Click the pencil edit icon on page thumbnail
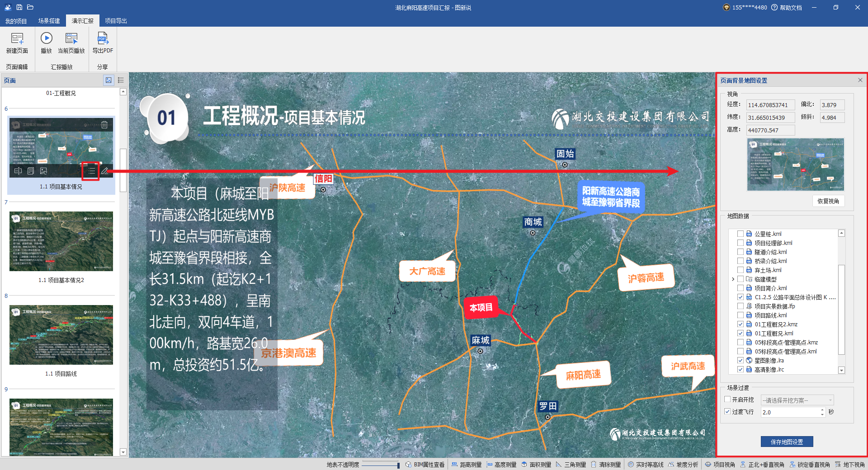The image size is (868, 470). [105, 171]
